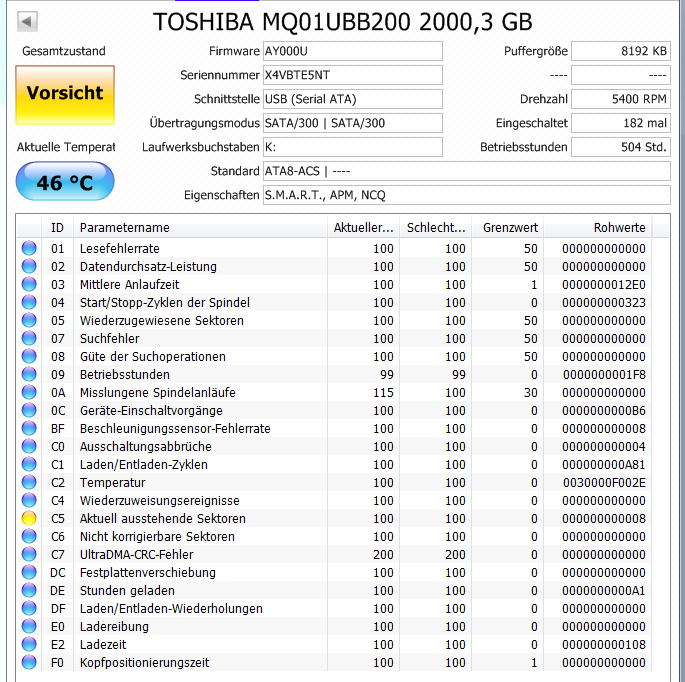This screenshot has height=682, width=685.
Task: Click the Laufwerksbuchstaben field K:
Action: pyautogui.click(x=353, y=147)
